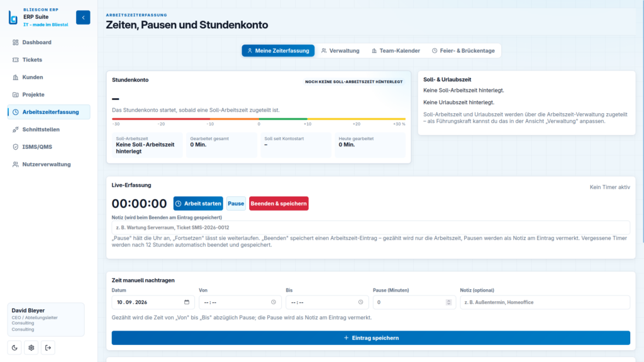Image resolution: width=644 pixels, height=362 pixels.
Task: Go to Kunden section
Action: click(49, 77)
